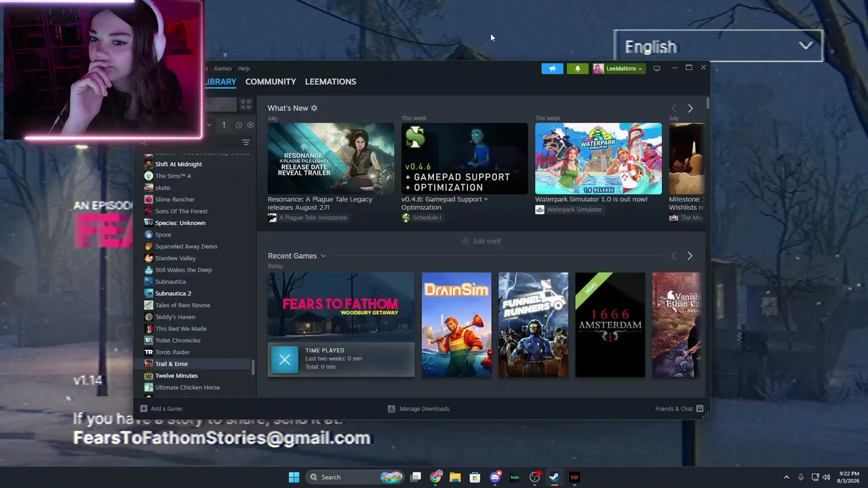
Task: Go to the COMMUNITY tab
Action: pyautogui.click(x=271, y=81)
